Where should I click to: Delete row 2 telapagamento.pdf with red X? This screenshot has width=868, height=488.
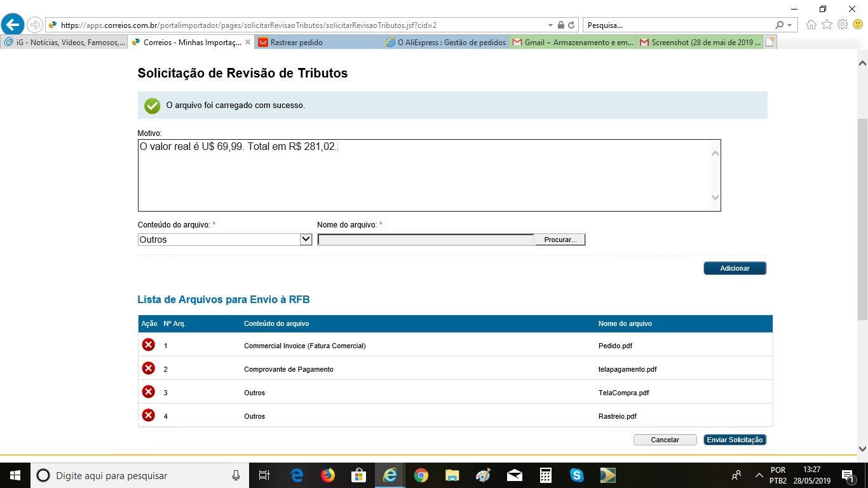148,369
